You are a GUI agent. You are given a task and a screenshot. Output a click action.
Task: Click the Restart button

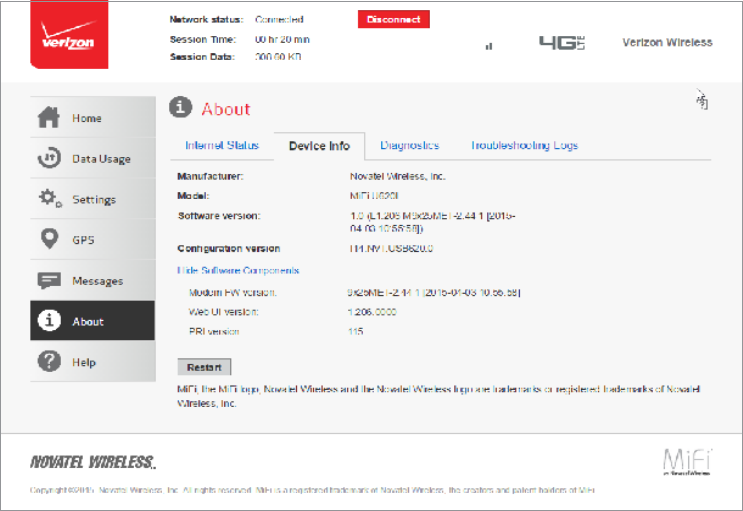click(204, 367)
